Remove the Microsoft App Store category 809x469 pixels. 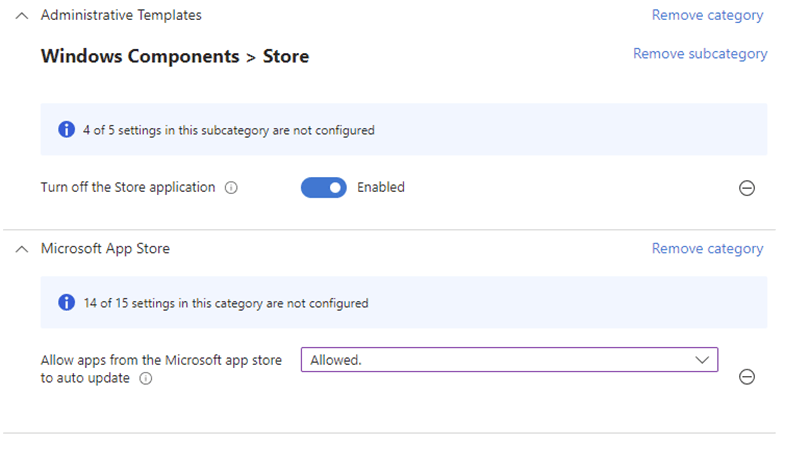point(707,249)
